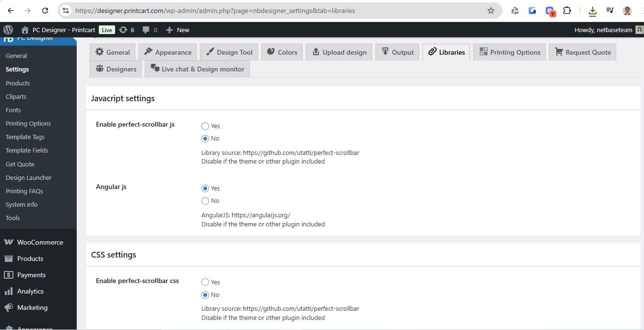
Task: Click the Payments sidebar icon
Action: pos(9,275)
